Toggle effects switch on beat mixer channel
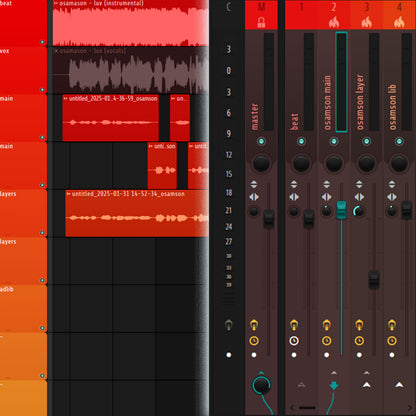416x416 pixels. click(294, 324)
